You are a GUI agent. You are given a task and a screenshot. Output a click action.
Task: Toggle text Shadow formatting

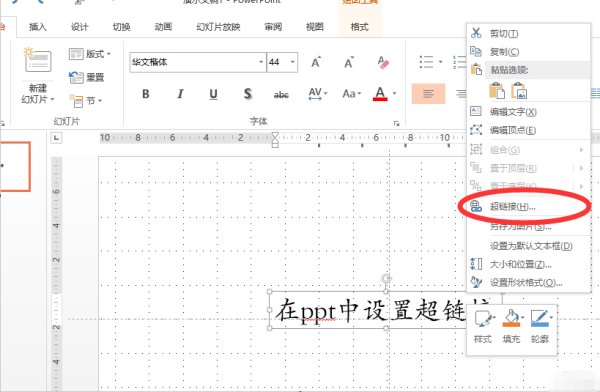click(x=248, y=94)
